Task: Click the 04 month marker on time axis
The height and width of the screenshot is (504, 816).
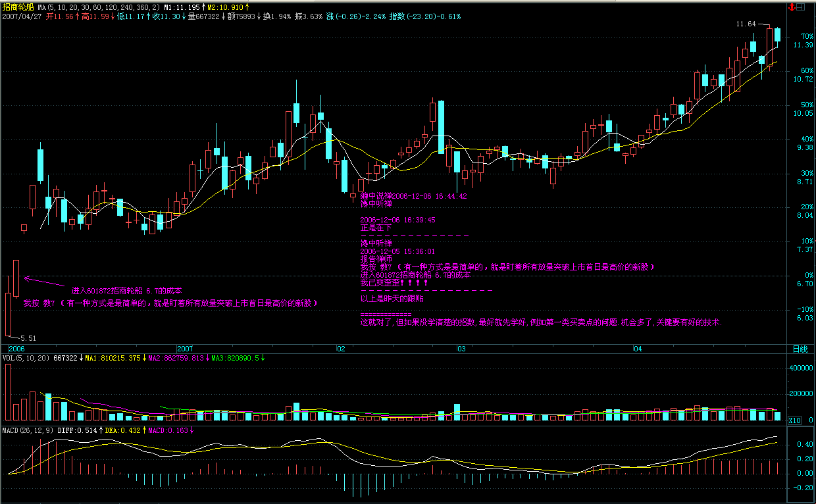Action: tap(637, 349)
